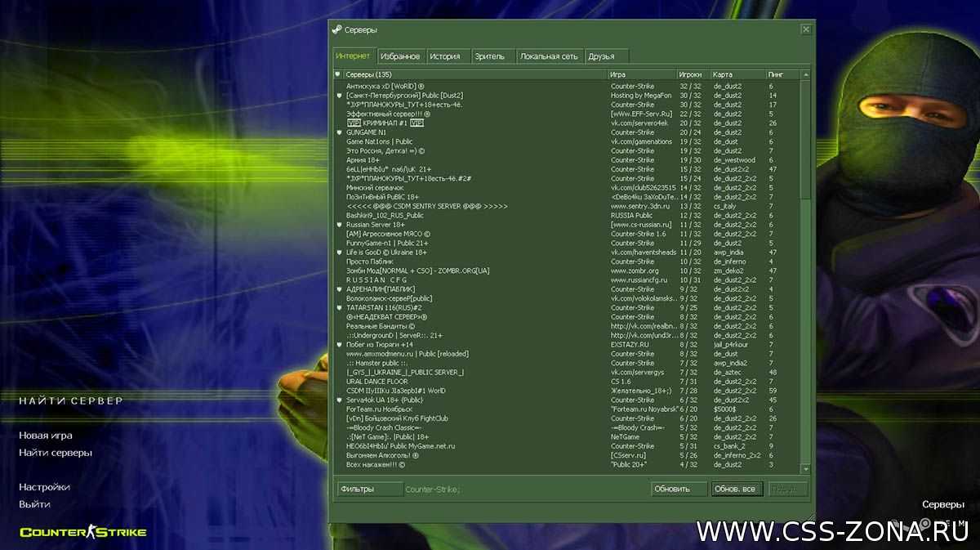Screen dimensions: 980x550
Task: Select the URAL DANCE FLOOR server
Action: point(568,382)
